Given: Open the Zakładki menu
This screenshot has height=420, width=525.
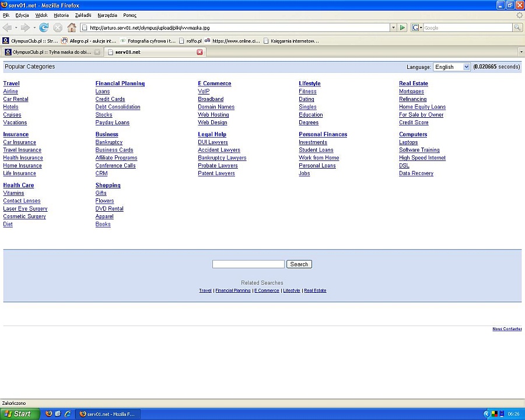Looking at the screenshot, I should pyautogui.click(x=83, y=15).
